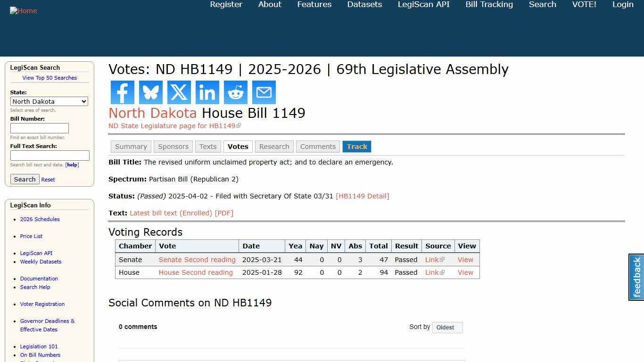Open the feedback side panel

point(637,277)
